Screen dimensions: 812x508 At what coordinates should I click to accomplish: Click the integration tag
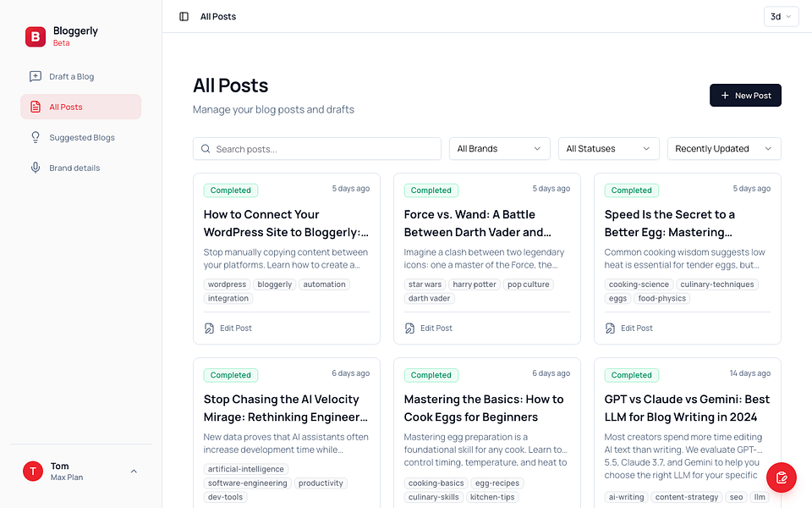(x=228, y=298)
